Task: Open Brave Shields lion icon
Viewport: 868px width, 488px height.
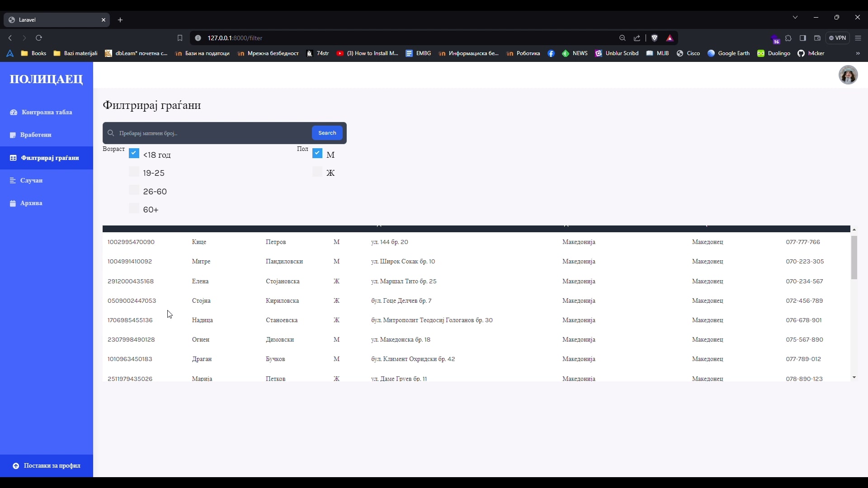Action: (x=654, y=38)
